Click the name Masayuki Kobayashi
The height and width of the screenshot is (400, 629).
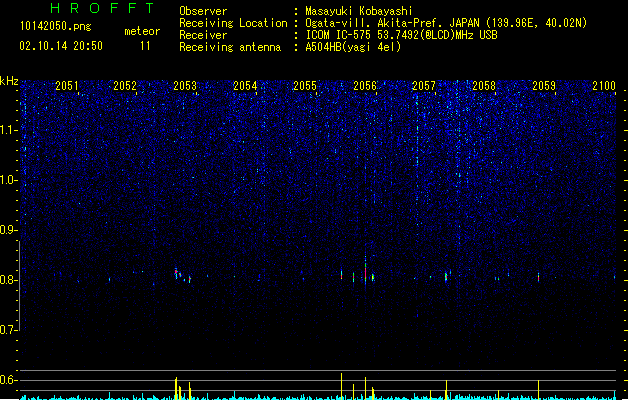click(x=358, y=11)
